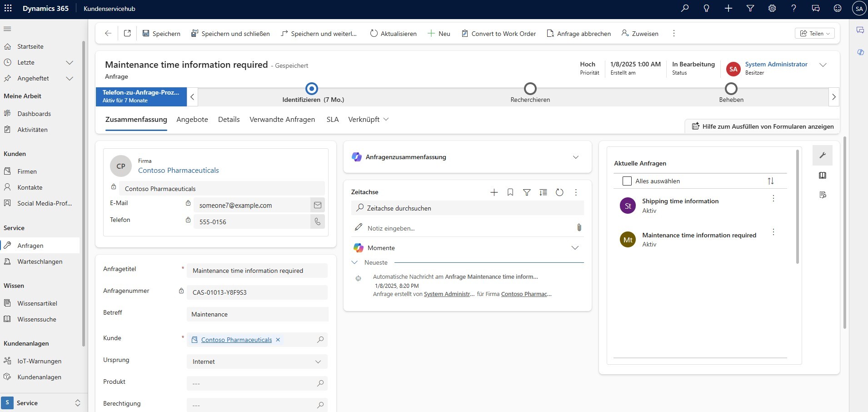Image resolution: width=868 pixels, height=412 pixels.
Task: Open Warteschlangen in the left navigation
Action: tap(40, 261)
